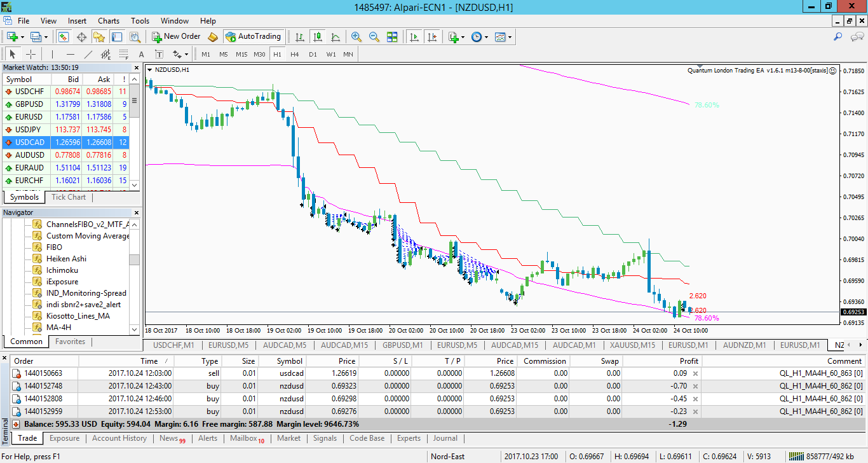Click the Zoom Out magnifier icon
The height and width of the screenshot is (463, 868).
tap(374, 37)
